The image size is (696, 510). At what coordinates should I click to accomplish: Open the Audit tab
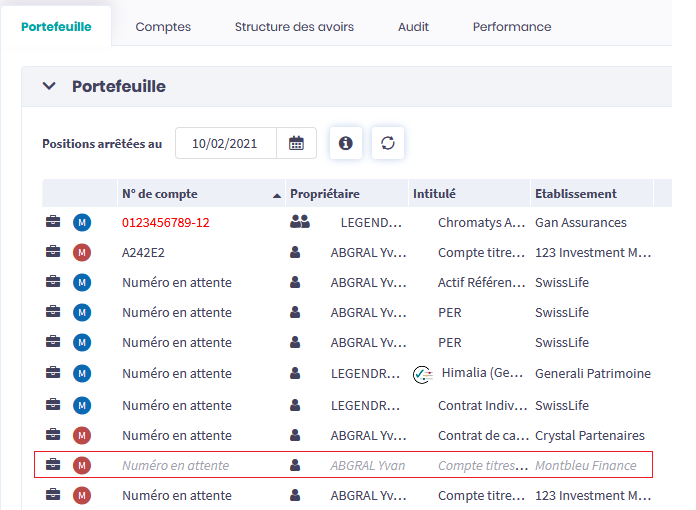tap(413, 27)
